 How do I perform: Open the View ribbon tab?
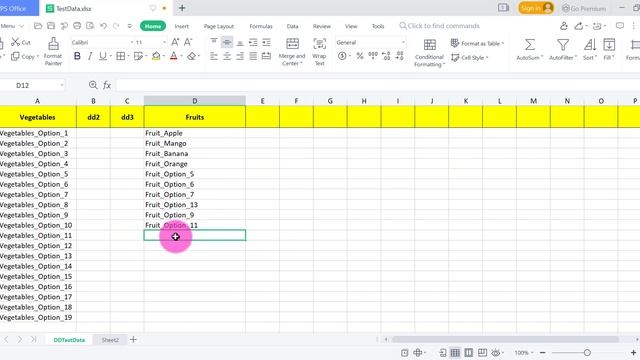pyautogui.click(x=351, y=26)
